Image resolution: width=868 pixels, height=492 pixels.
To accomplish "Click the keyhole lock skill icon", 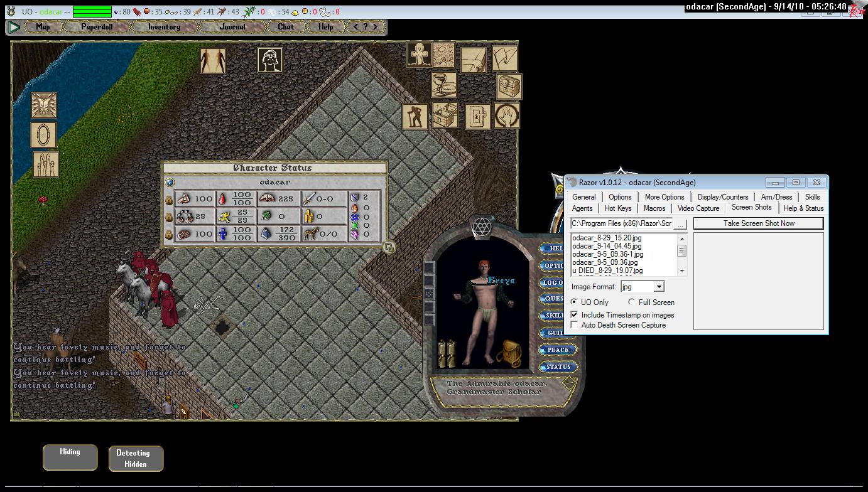I will (477, 116).
